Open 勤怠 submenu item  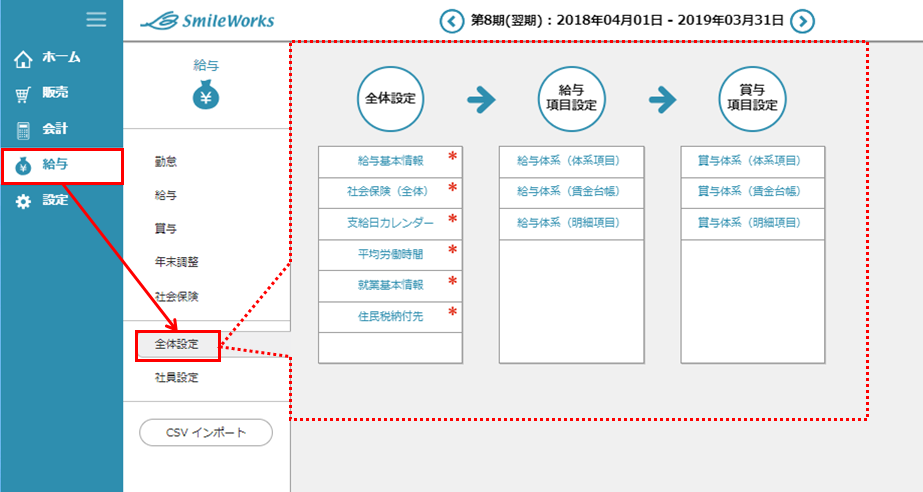pyautogui.click(x=165, y=161)
